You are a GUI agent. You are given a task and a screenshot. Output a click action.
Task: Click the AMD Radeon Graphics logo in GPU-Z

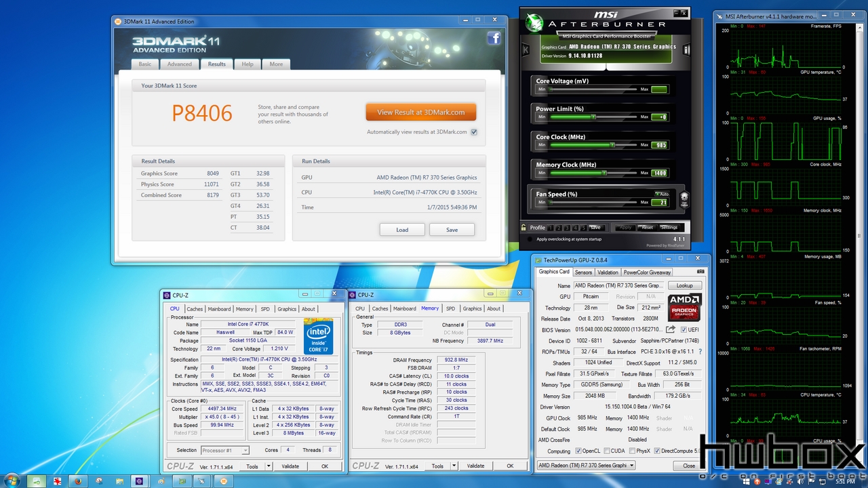685,308
